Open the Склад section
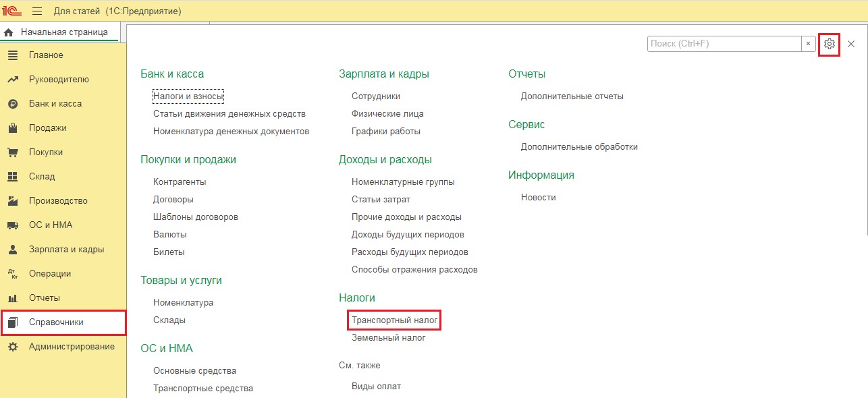868x398 pixels. [x=42, y=177]
